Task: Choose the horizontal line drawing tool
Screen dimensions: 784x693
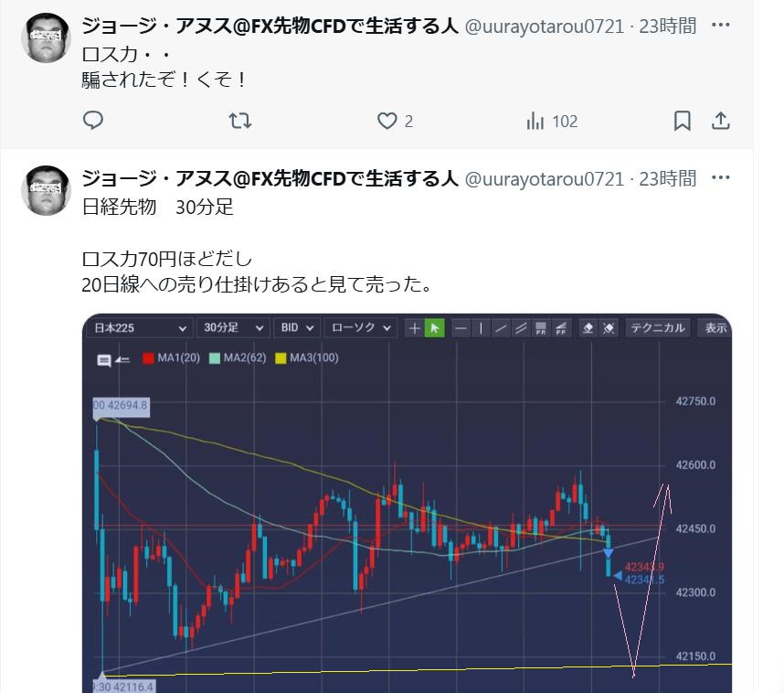Action: 461,328
